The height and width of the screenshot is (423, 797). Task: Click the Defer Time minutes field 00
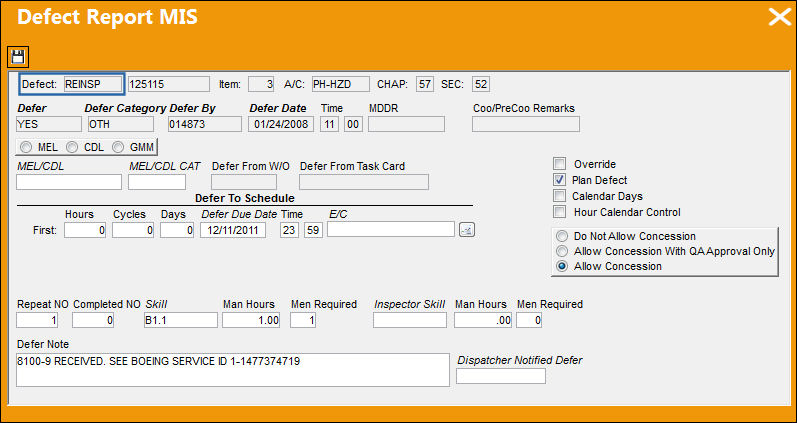click(353, 124)
